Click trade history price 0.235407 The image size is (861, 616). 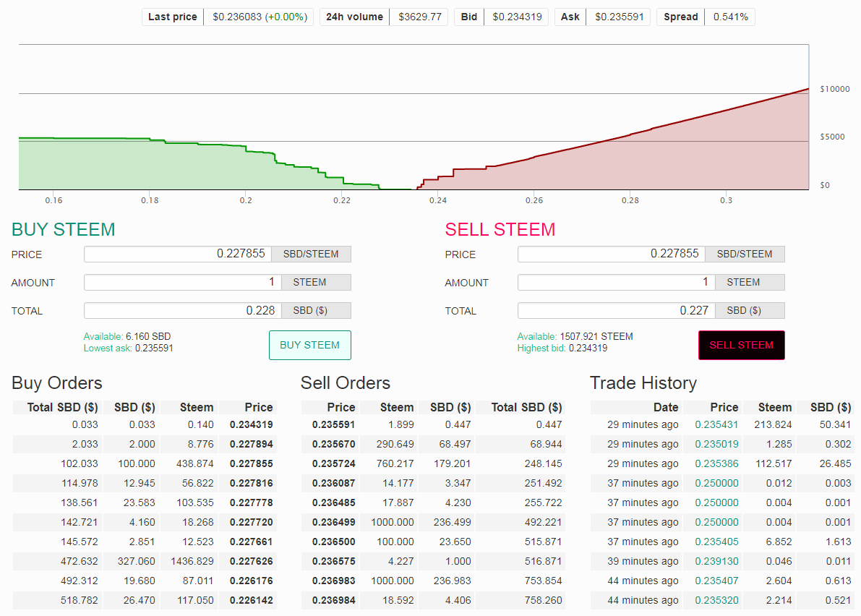716,581
